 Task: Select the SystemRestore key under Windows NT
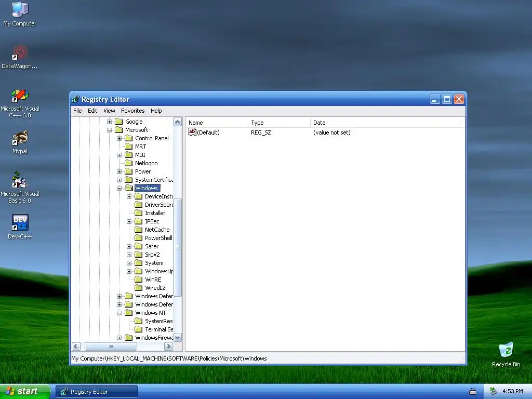click(159, 321)
